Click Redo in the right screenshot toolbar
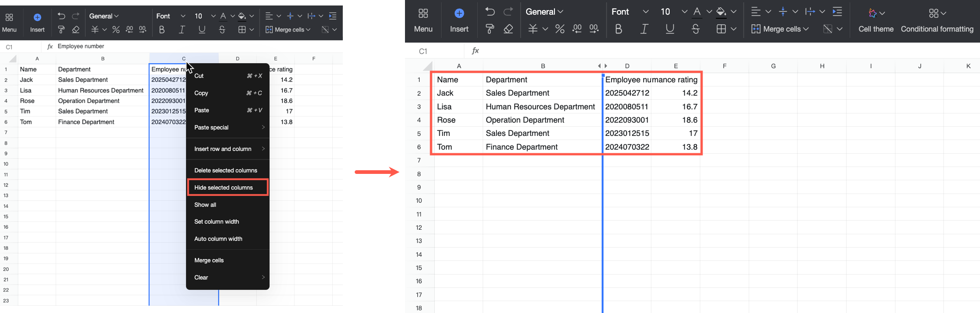Screen dimensions: 980x313 pos(508,12)
